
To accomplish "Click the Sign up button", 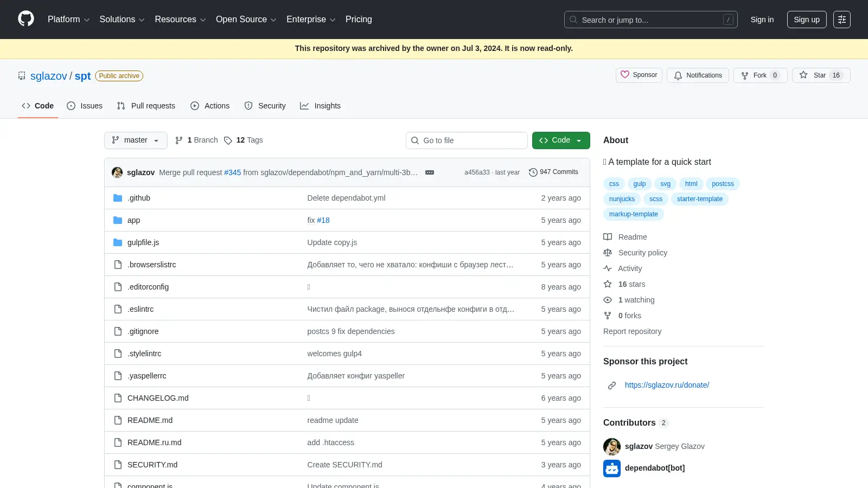I will point(807,20).
